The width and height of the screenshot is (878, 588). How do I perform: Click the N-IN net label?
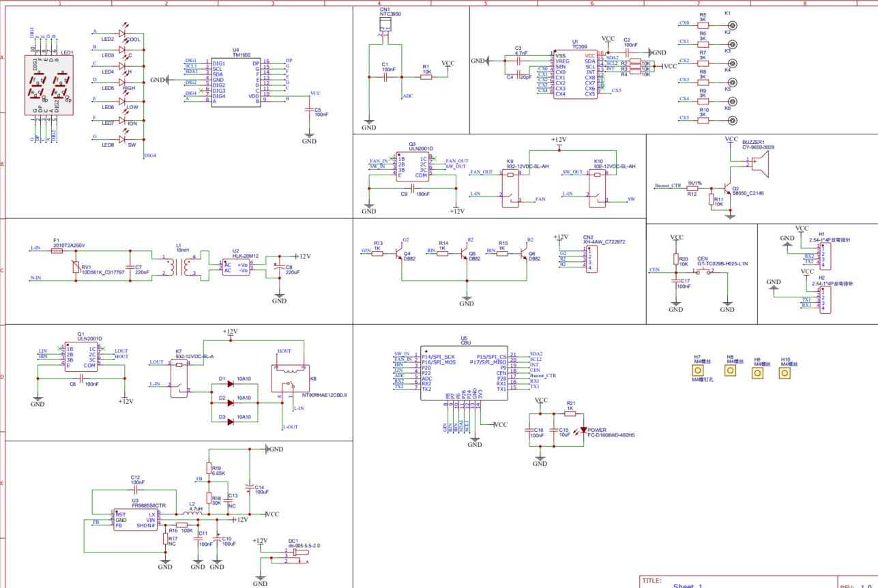click(35, 278)
